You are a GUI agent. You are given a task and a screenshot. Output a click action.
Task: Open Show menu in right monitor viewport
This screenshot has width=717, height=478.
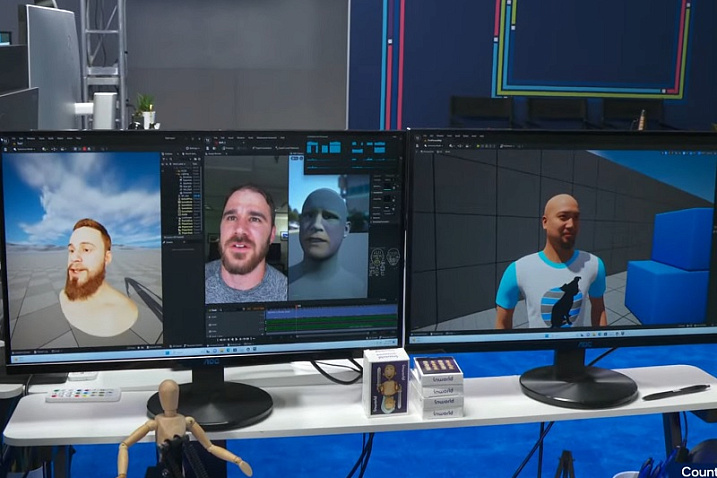447,151
